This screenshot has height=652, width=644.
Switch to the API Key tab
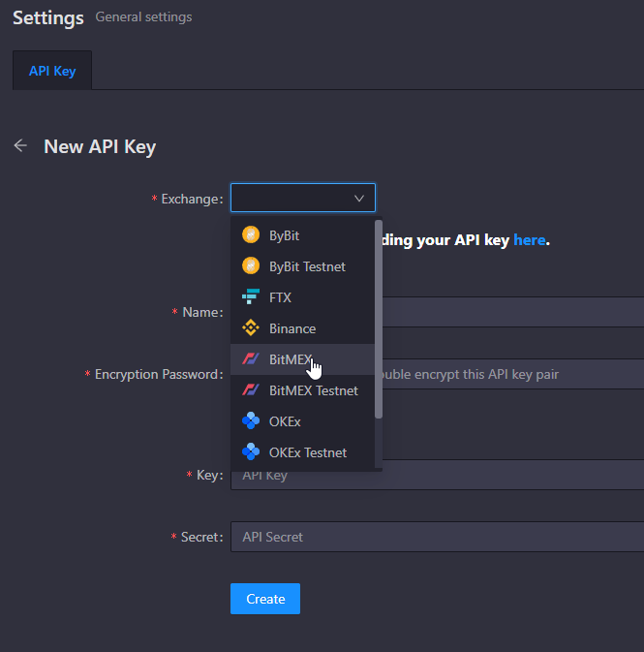click(52, 71)
